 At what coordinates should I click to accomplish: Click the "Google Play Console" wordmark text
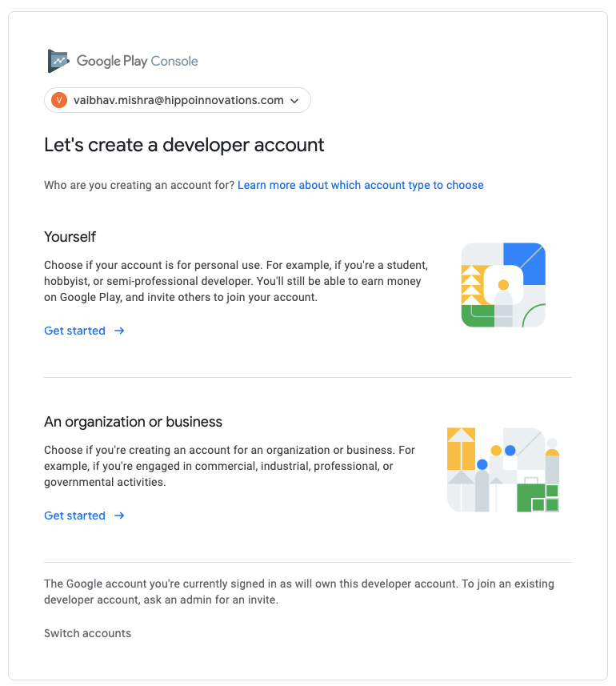pos(137,61)
